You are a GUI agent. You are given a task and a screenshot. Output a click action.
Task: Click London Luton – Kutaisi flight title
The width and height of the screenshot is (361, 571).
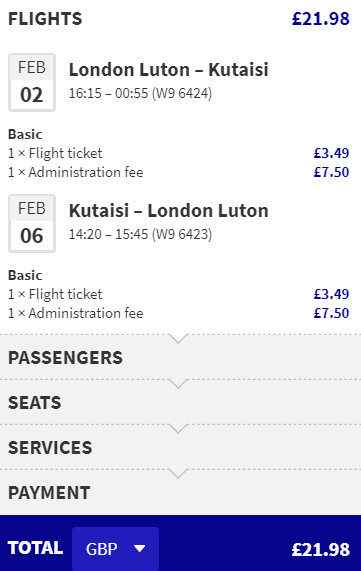tap(169, 70)
